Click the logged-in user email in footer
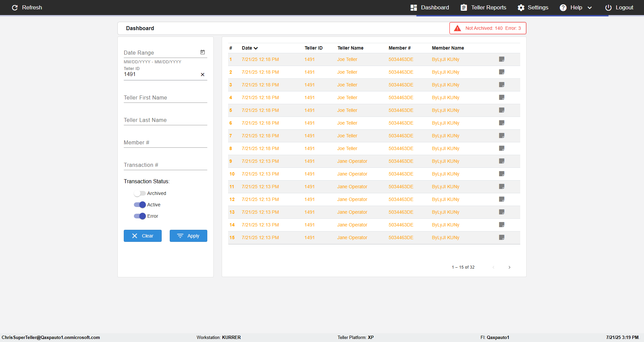The height and width of the screenshot is (342, 644). pyautogui.click(x=51, y=337)
